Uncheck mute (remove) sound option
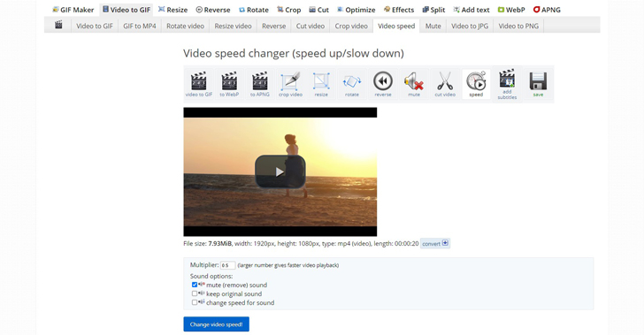The image size is (644, 335). pyautogui.click(x=195, y=285)
